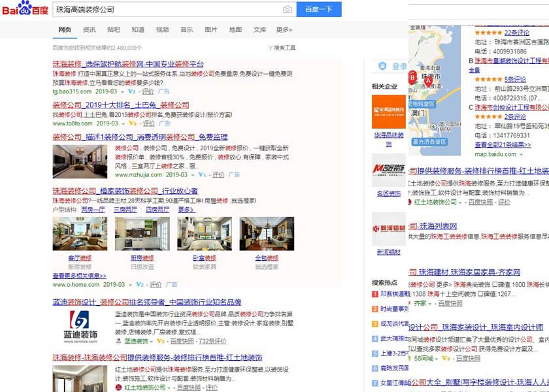
Task: Open the 贴吧 tab
Action: click(114, 30)
